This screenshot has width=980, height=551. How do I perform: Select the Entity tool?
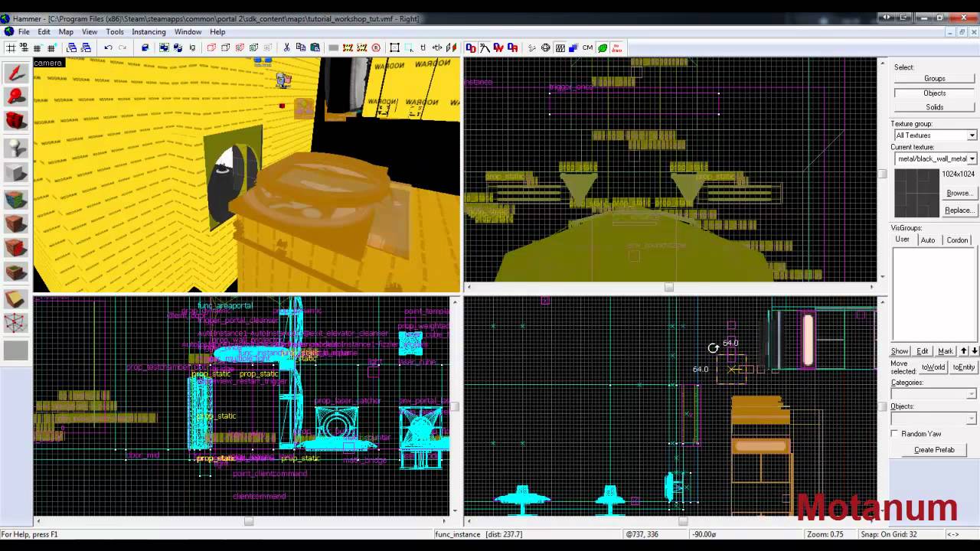tap(16, 148)
